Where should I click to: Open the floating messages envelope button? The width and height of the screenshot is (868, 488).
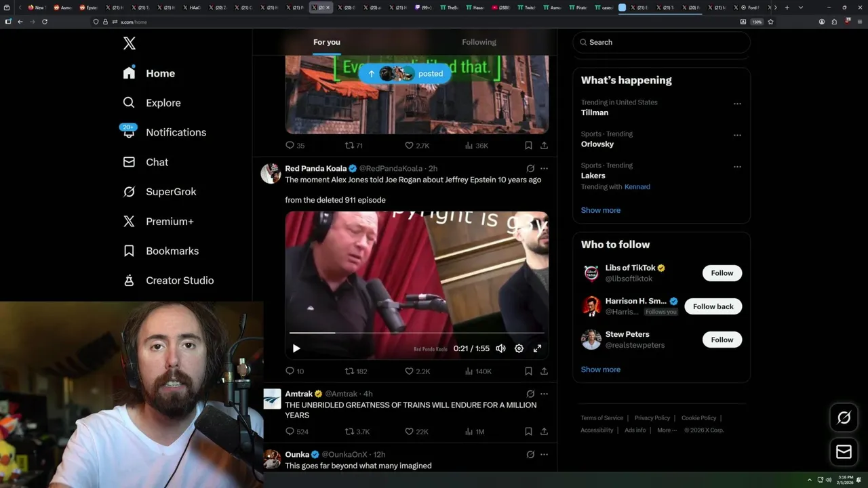point(844,452)
